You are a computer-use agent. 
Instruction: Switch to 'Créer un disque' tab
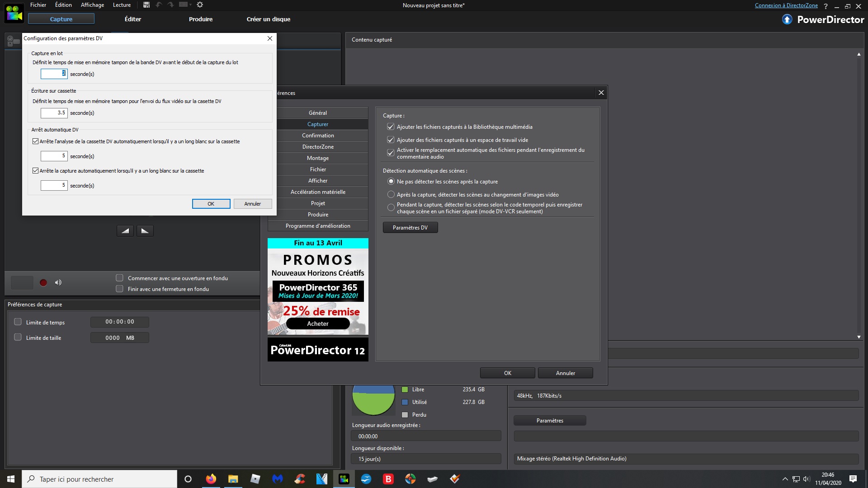[269, 19]
